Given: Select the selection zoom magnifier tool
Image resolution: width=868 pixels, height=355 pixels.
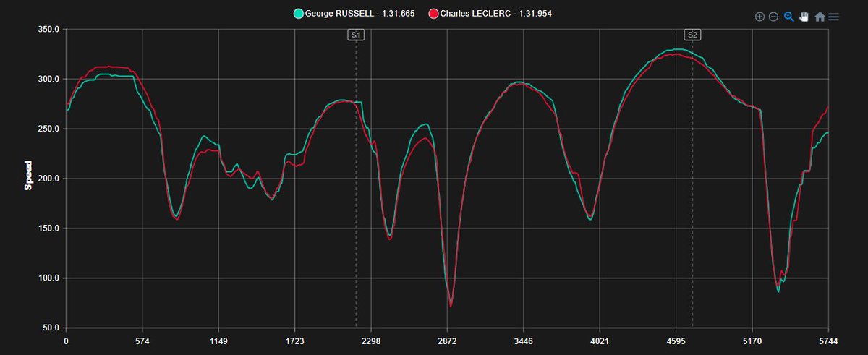Looking at the screenshot, I should tap(789, 17).
